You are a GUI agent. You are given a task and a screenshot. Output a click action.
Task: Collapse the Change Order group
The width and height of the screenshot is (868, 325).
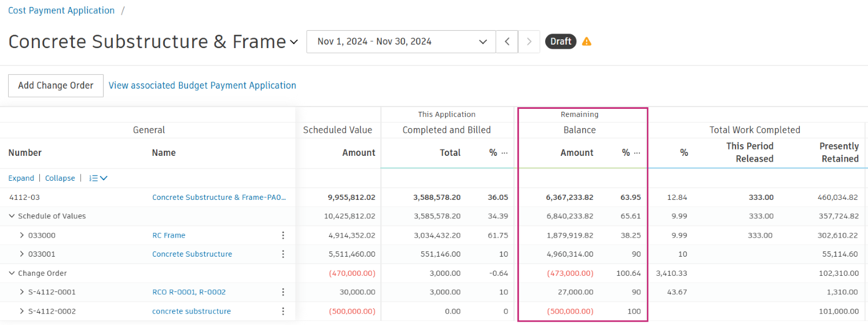pyautogui.click(x=12, y=273)
